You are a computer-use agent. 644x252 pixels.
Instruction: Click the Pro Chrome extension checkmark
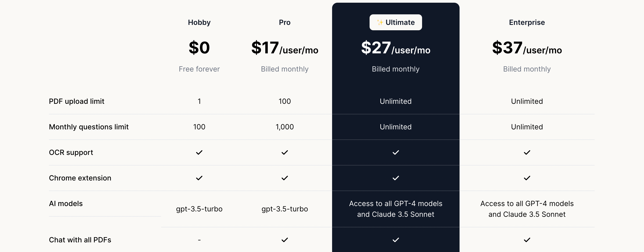[x=285, y=178]
